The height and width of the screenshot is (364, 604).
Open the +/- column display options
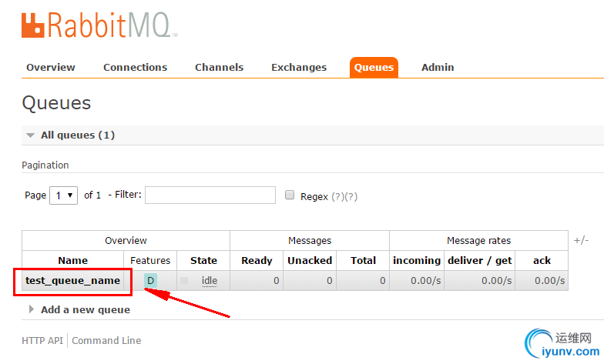(x=581, y=240)
